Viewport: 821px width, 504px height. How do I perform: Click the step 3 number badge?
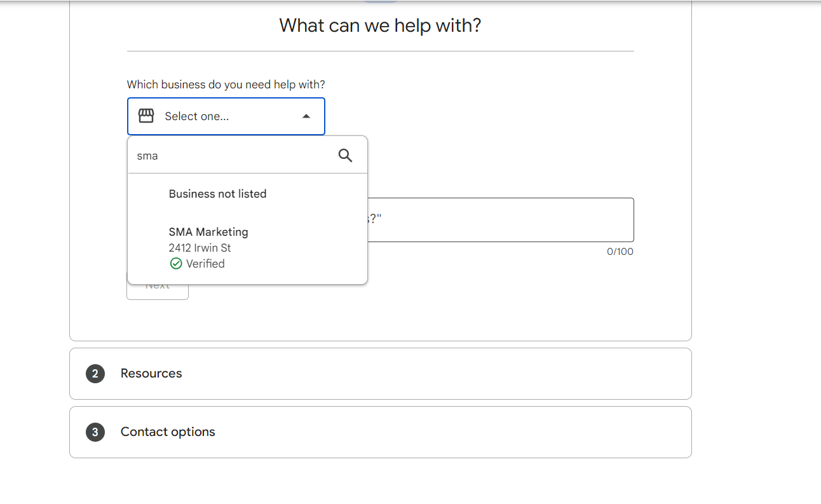click(95, 432)
